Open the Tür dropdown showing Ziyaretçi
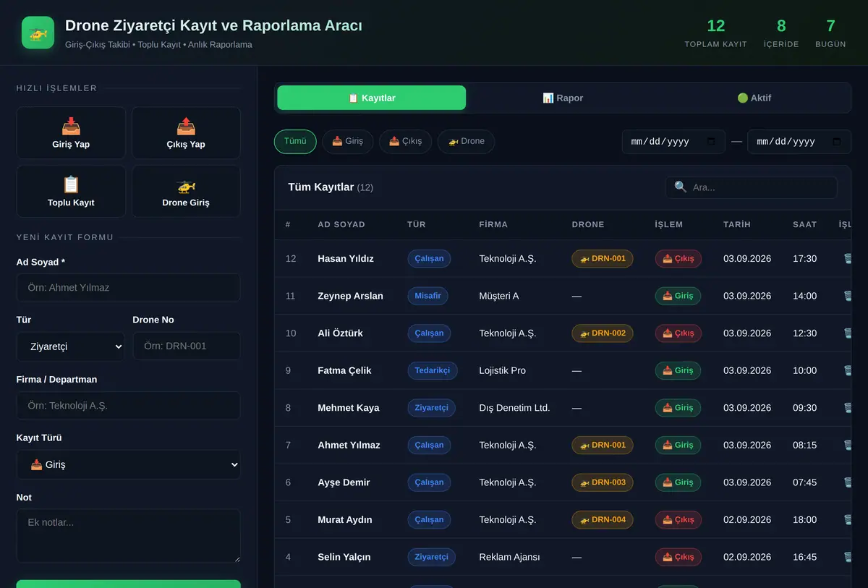The height and width of the screenshot is (588, 868). [70, 346]
